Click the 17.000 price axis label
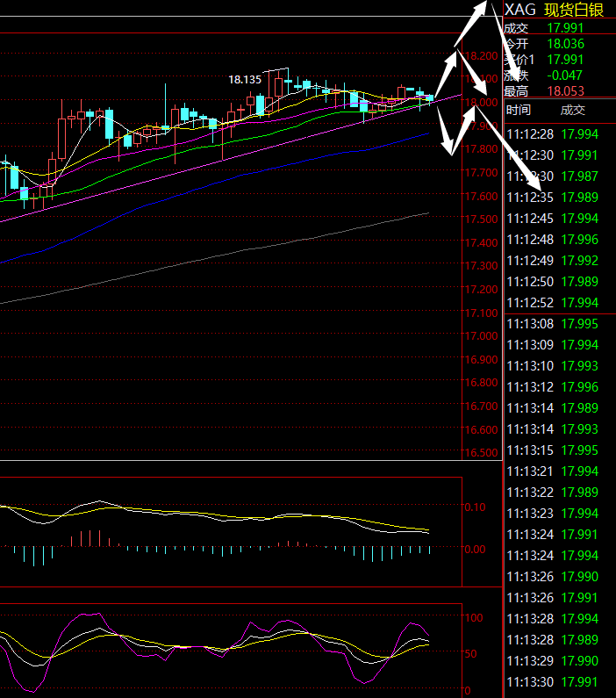Viewport: 616px width, 698px height. [x=482, y=336]
